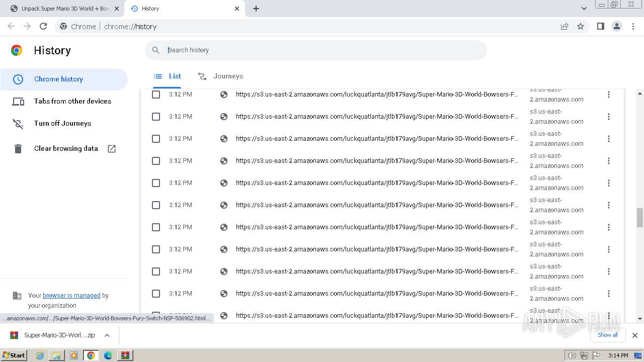
Task: Open WinRAR from the taskbar
Action: point(125,355)
